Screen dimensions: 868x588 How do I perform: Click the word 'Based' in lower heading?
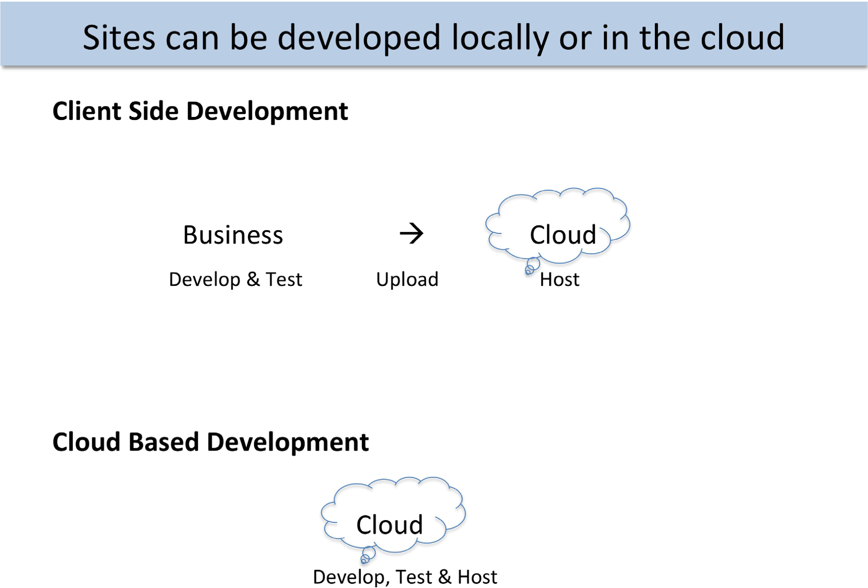[x=163, y=442]
